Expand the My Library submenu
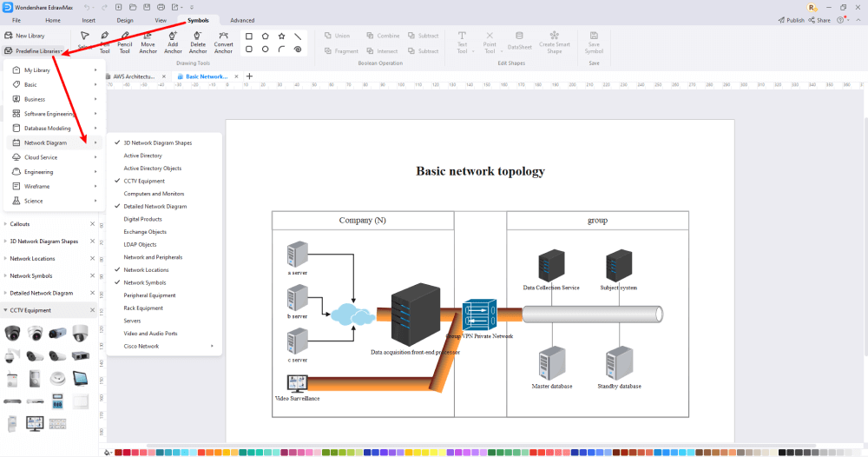Viewport: 868px width, 457px height. click(x=54, y=70)
